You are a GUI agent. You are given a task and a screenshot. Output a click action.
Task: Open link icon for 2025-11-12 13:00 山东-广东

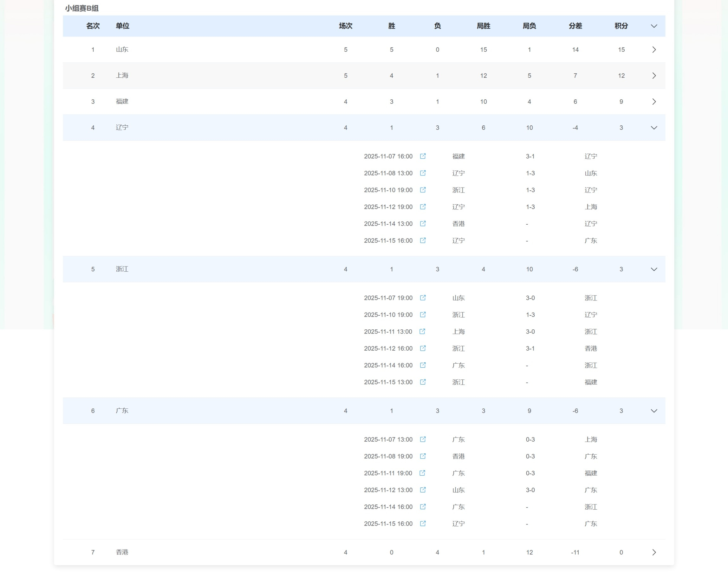click(423, 490)
